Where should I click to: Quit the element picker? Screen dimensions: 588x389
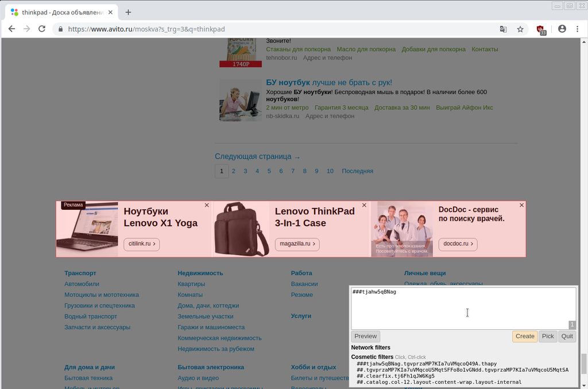pos(567,336)
